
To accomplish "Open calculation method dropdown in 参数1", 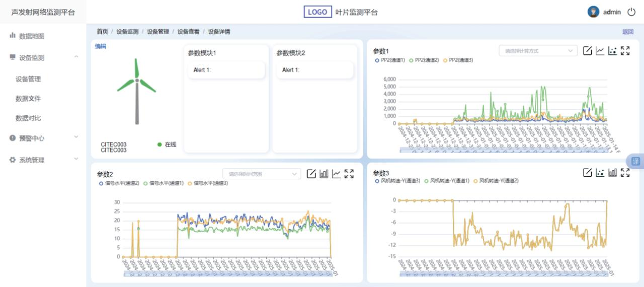I will (x=538, y=50).
